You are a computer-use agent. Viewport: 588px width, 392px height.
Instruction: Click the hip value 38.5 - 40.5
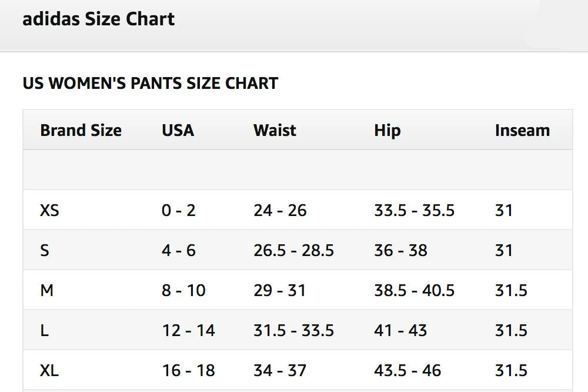click(414, 290)
